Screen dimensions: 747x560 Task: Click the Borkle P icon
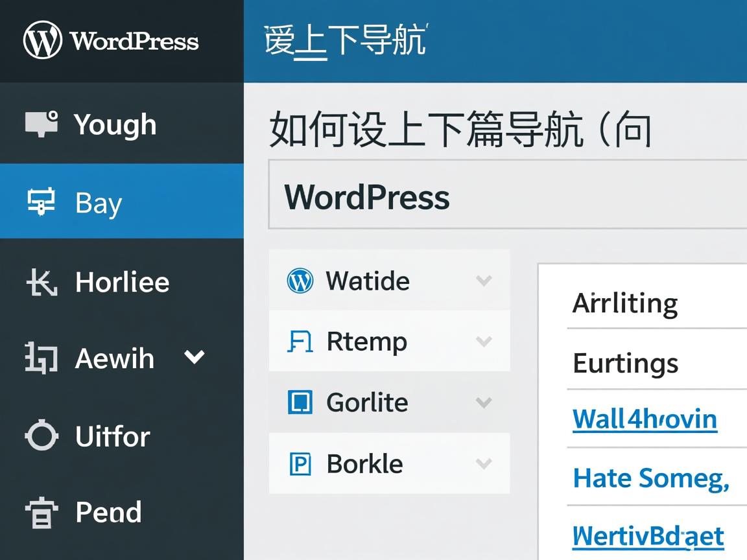300,463
